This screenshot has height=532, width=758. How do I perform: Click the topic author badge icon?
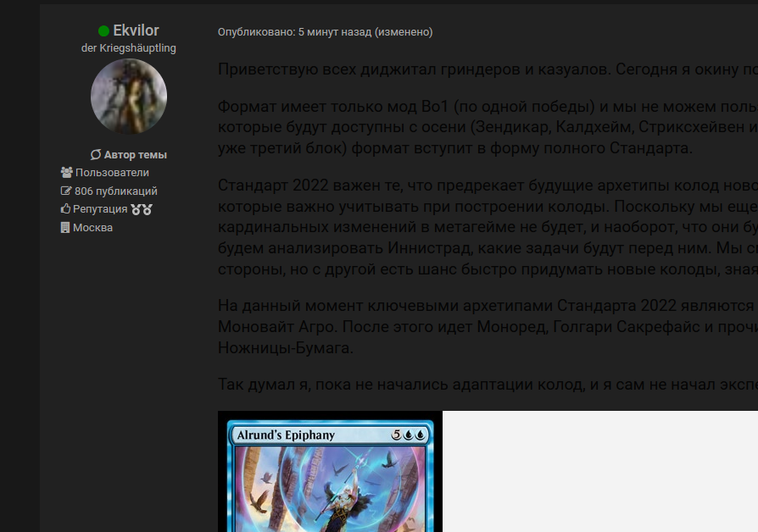click(x=96, y=155)
